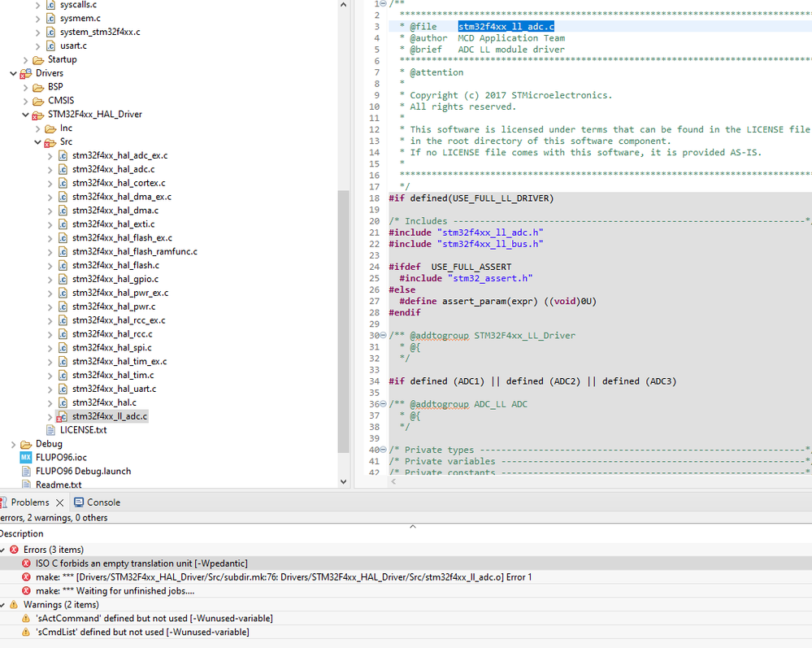Screen dimensions: 812x648
Task: Switch to the Problems tab
Action: 29,502
